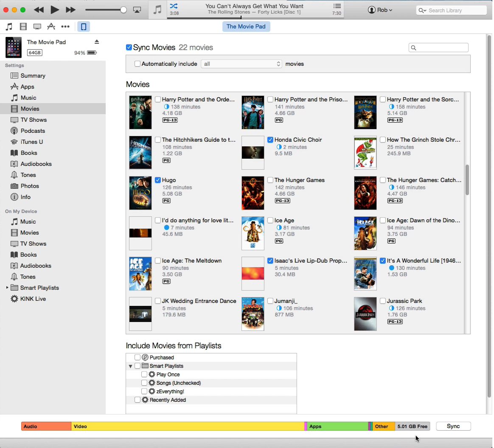Open the Rob account dropdown
The height and width of the screenshot is (448, 494).
pos(380,10)
